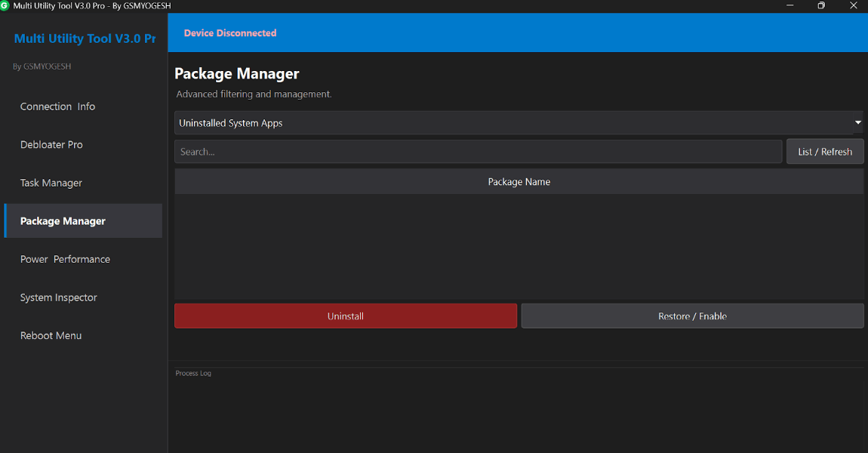This screenshot has height=453, width=868.
Task: Click the Multi Utility Tool V3.0 title
Action: [x=84, y=38]
